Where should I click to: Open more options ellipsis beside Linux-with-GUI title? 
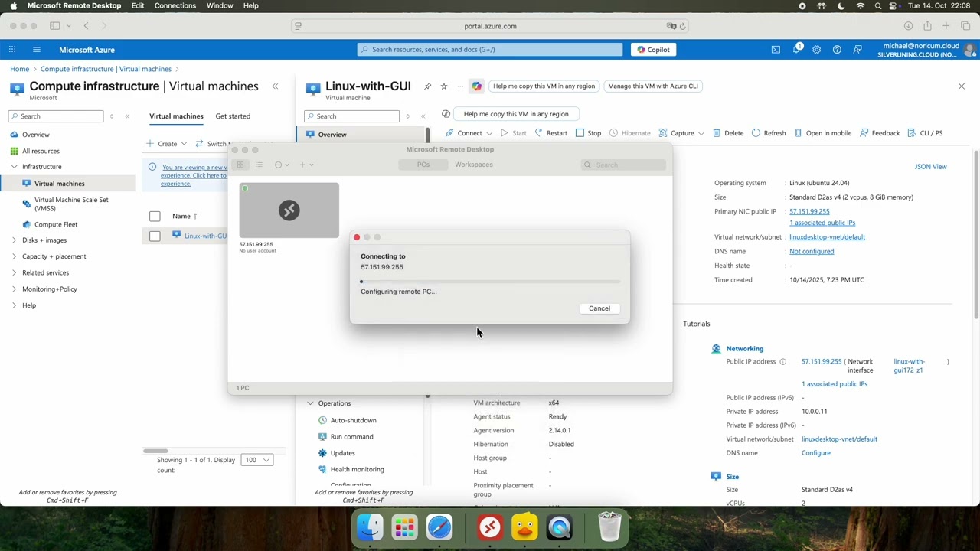pyautogui.click(x=459, y=86)
